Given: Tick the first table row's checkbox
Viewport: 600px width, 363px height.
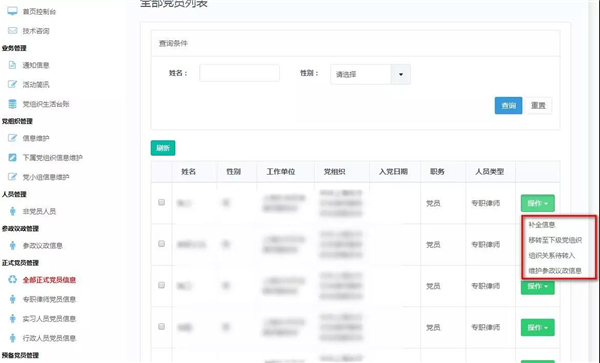Looking at the screenshot, I should coord(161,202).
